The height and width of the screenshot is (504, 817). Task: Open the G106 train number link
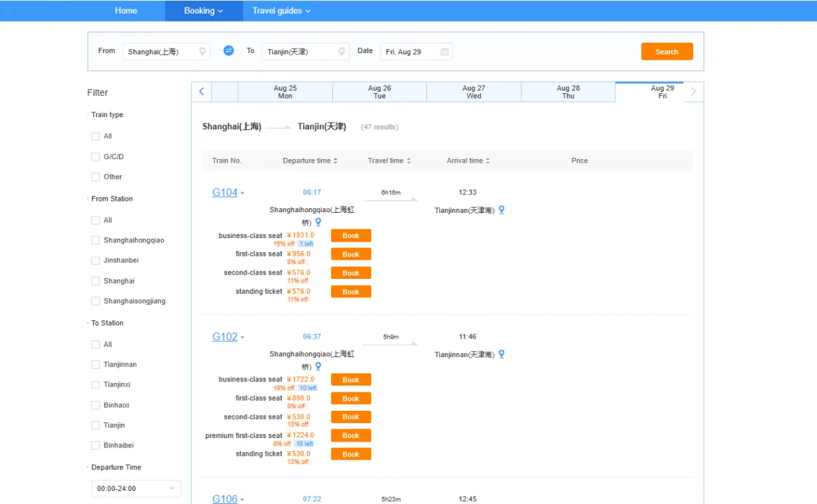pos(225,499)
